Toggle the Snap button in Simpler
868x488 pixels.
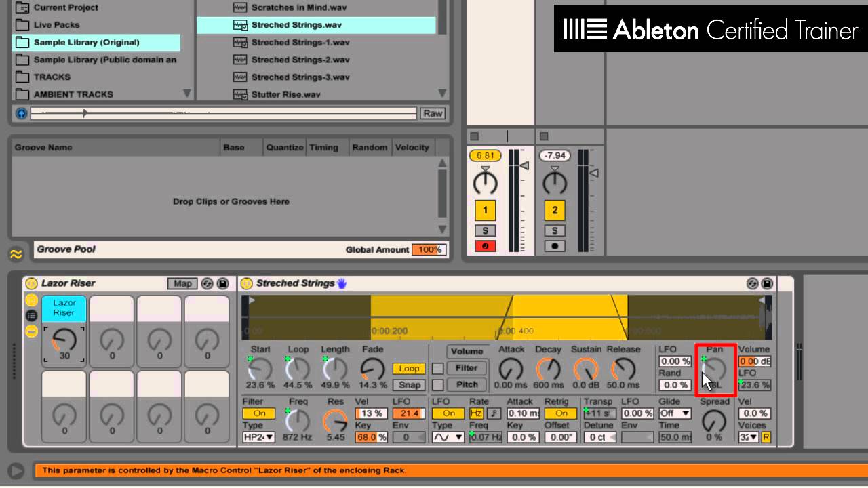click(x=409, y=385)
